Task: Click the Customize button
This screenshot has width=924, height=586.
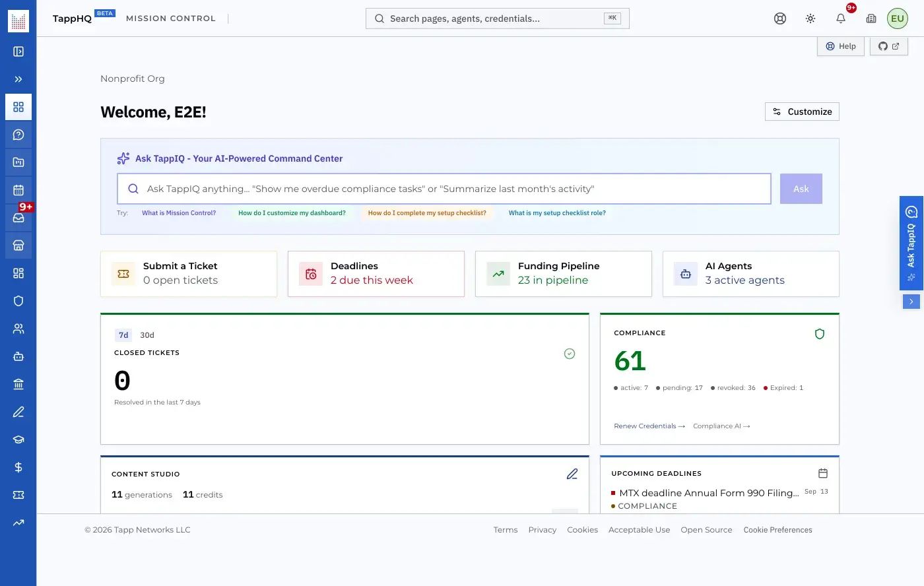Action: click(x=802, y=112)
